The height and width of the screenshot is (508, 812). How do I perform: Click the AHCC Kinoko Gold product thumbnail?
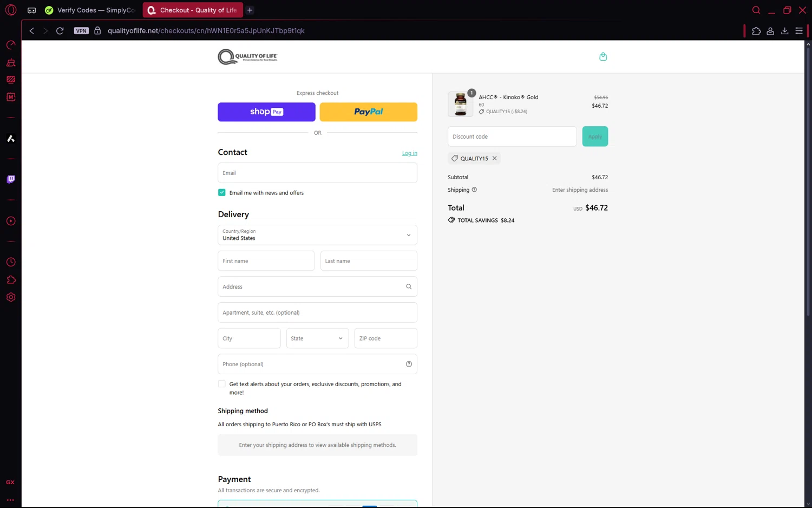pos(461,104)
